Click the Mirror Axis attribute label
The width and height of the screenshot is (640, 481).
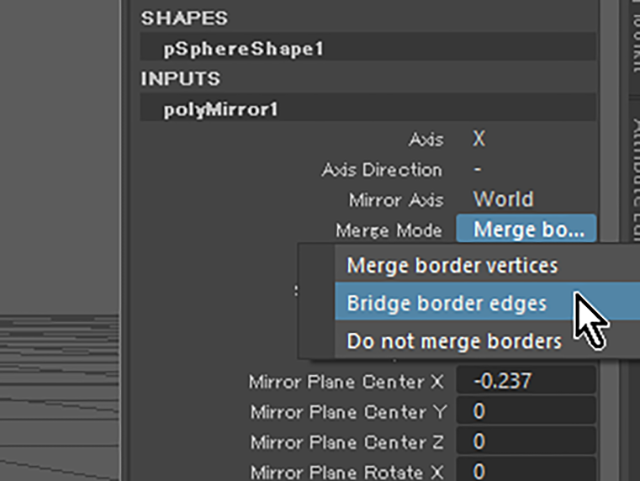pyautogui.click(x=395, y=200)
